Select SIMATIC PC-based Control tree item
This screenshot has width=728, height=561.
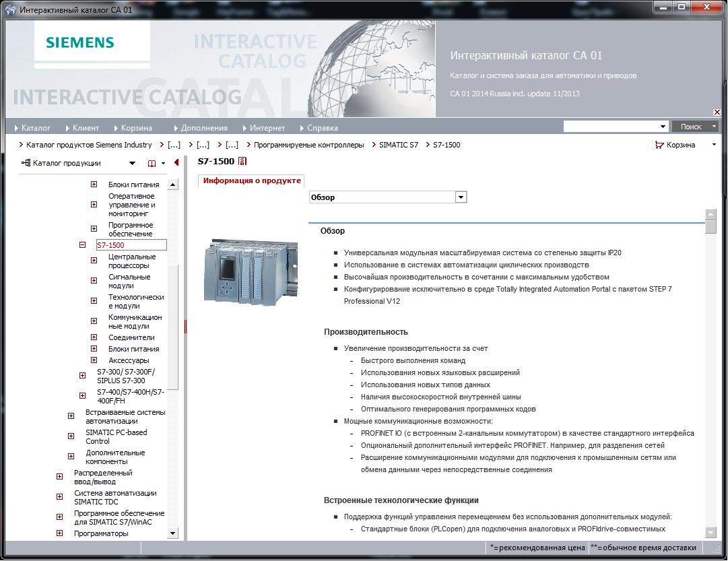click(116, 436)
